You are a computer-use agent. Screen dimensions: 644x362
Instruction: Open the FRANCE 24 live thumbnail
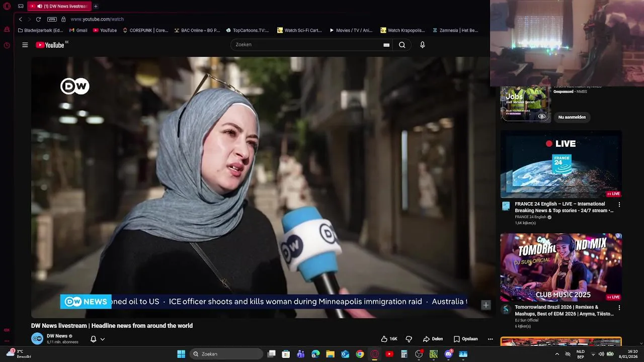pyautogui.click(x=561, y=164)
